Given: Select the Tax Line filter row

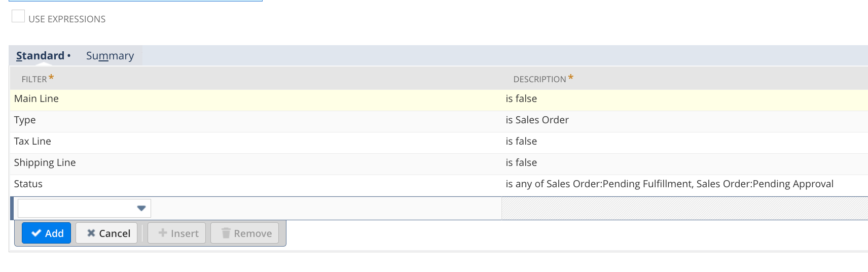Looking at the screenshot, I should (x=32, y=142).
